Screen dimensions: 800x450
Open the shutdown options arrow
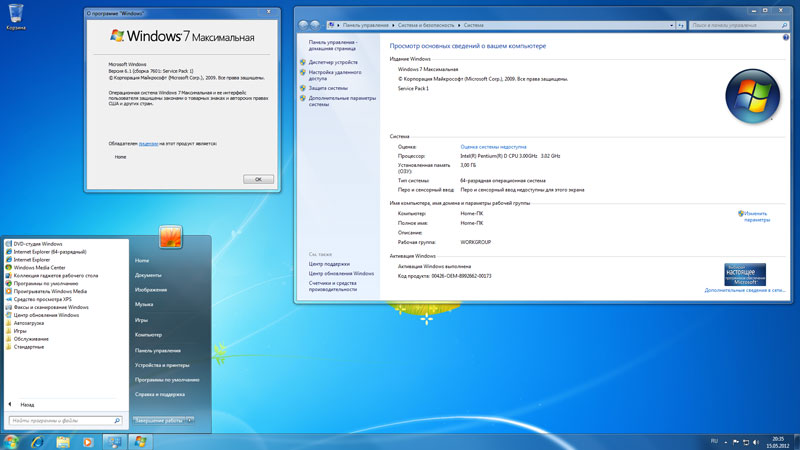tap(191, 421)
